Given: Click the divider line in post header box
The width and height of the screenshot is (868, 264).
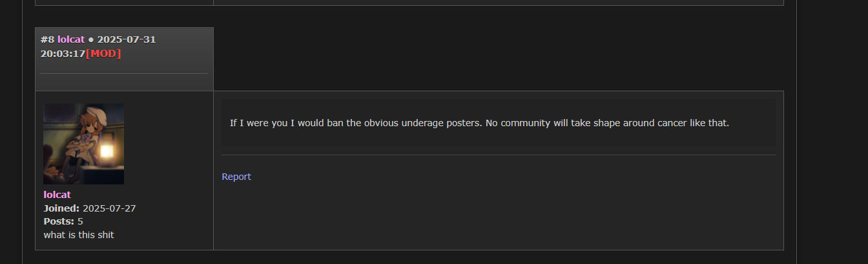Looking at the screenshot, I should [x=124, y=74].
